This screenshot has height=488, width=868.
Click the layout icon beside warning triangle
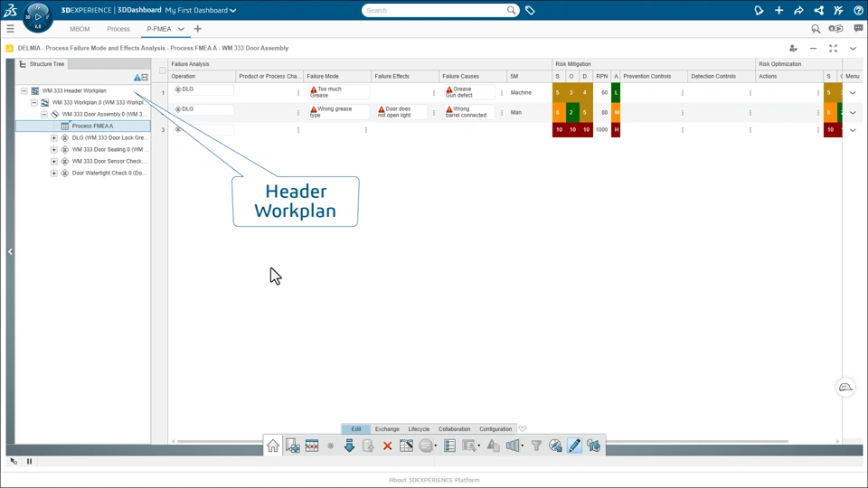click(145, 78)
